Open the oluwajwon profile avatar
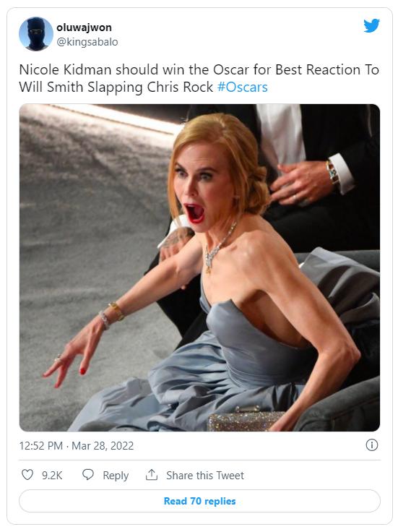398x532 pixels. (36, 34)
